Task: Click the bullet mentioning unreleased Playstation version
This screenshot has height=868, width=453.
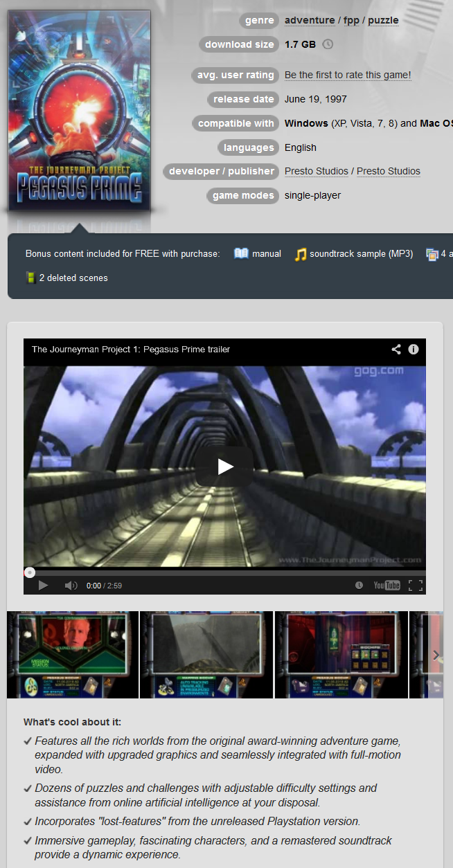Action: 197,822
